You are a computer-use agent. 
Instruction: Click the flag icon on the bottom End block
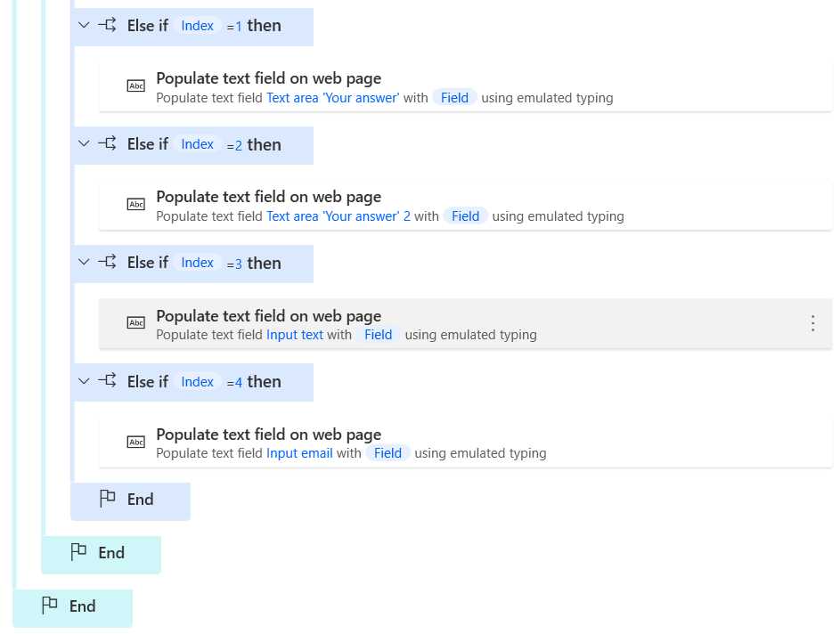click(x=50, y=606)
